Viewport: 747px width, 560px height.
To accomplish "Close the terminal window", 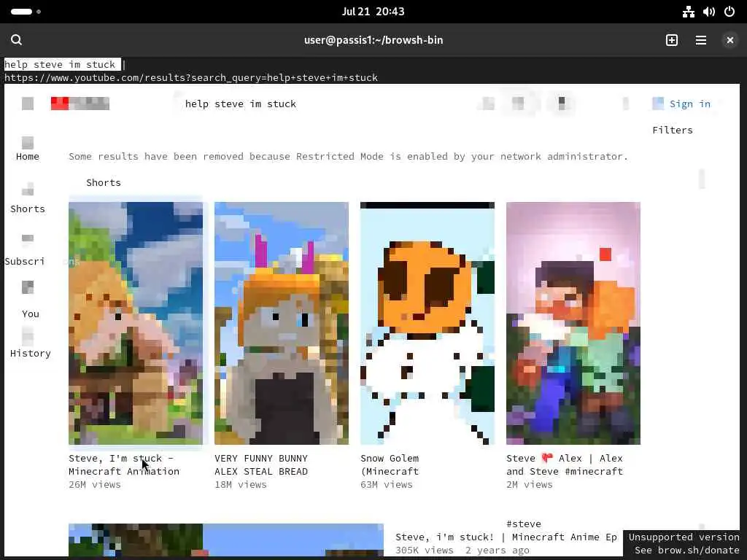I will (x=729, y=40).
